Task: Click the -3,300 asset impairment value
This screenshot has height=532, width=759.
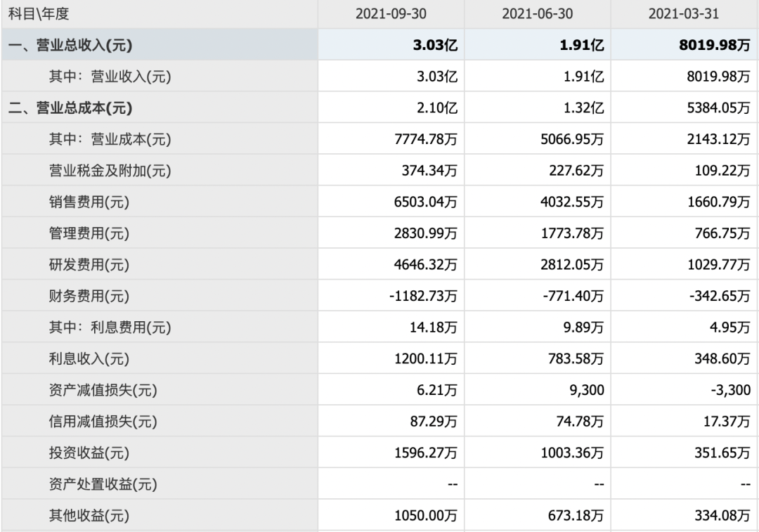Action: pyautogui.click(x=730, y=390)
